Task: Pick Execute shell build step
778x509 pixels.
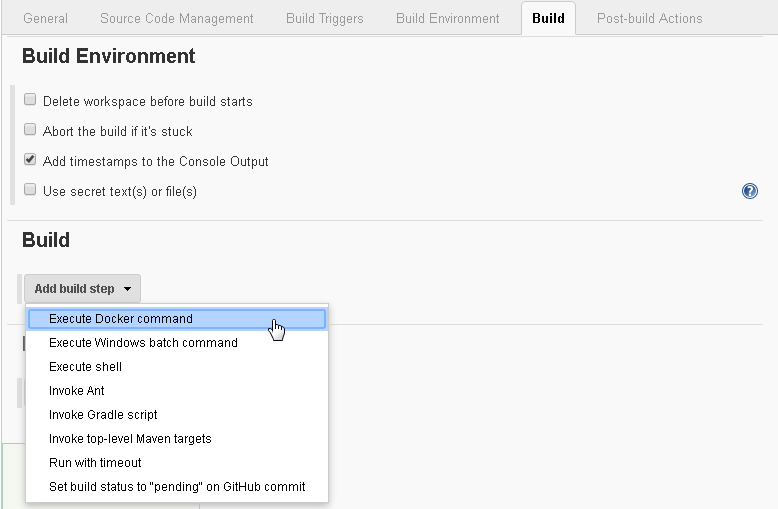Action: [x=177, y=367]
